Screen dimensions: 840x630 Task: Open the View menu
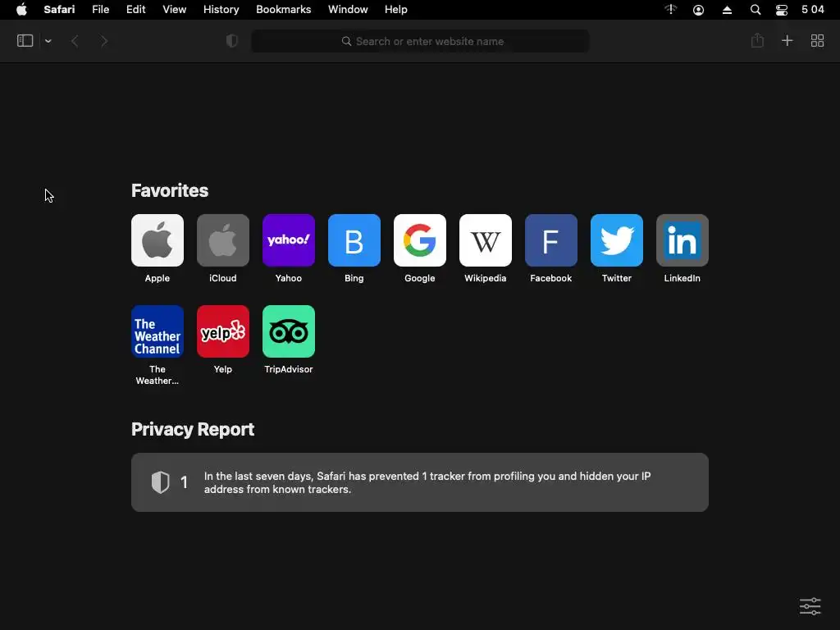click(174, 10)
